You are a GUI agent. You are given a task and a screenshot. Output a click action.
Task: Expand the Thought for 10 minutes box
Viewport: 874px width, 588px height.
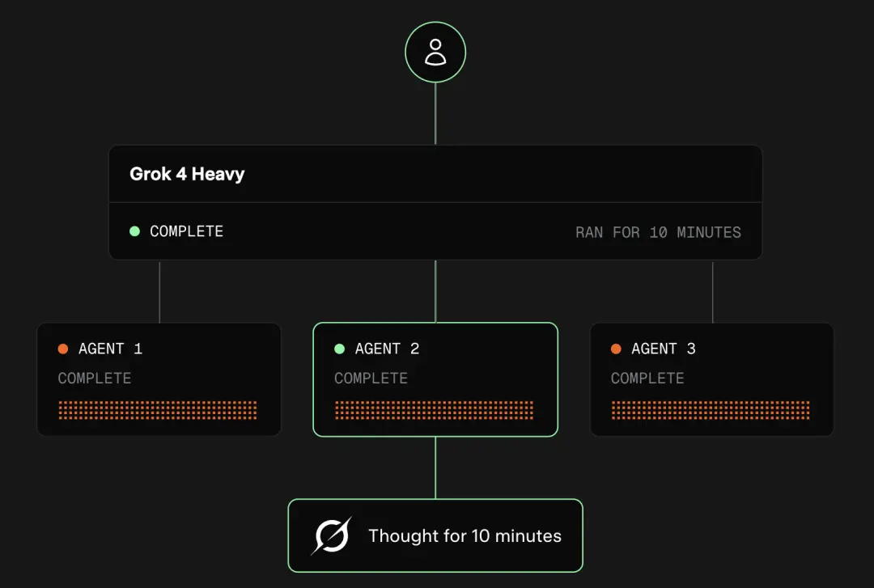(435, 535)
